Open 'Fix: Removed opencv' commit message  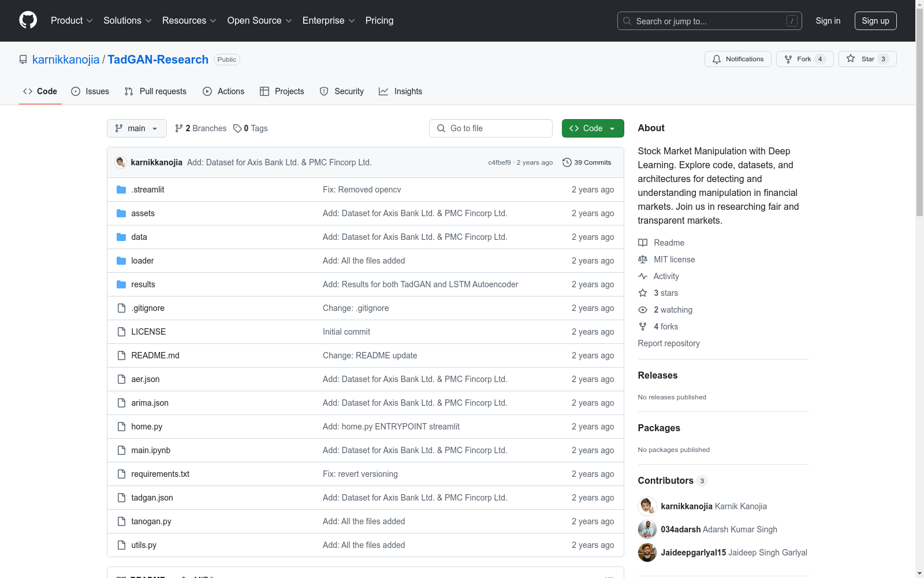[362, 190]
